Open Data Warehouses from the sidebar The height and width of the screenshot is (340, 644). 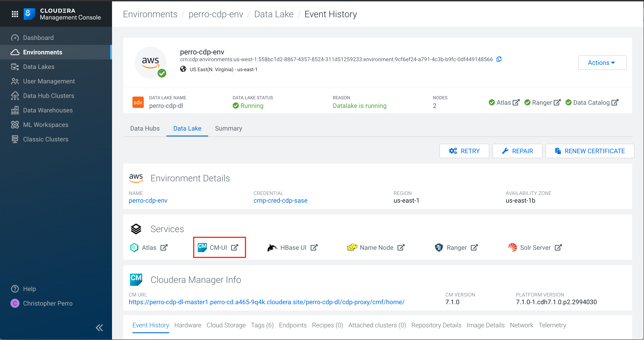point(48,110)
